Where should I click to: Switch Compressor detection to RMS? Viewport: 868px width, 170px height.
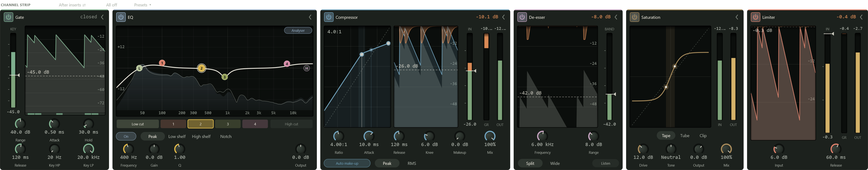pos(412,163)
